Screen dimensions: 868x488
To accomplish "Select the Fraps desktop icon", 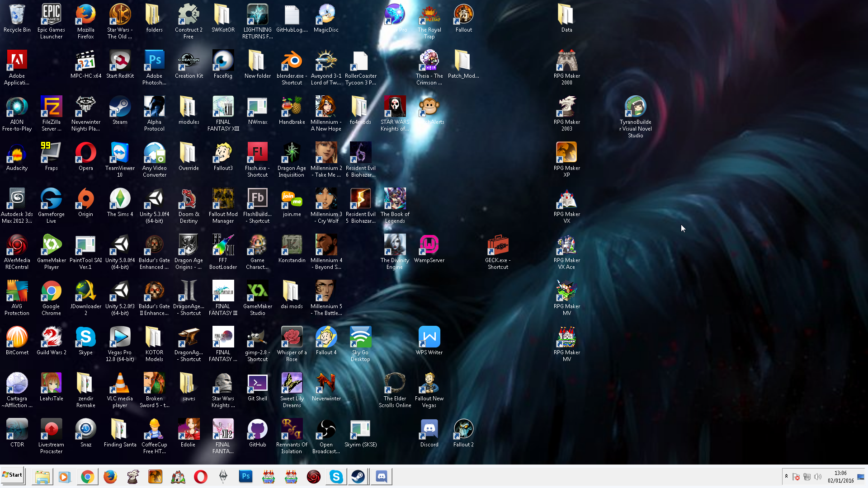I will pos(51,157).
